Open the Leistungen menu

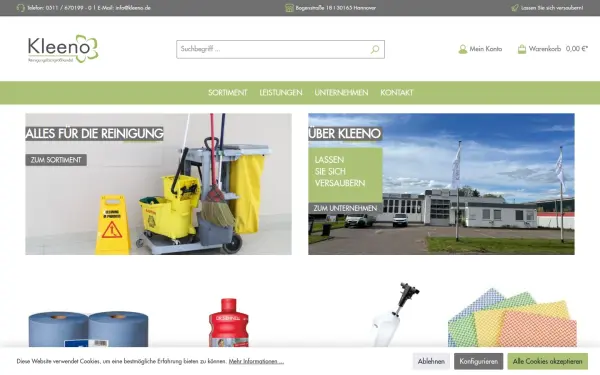[281, 93]
